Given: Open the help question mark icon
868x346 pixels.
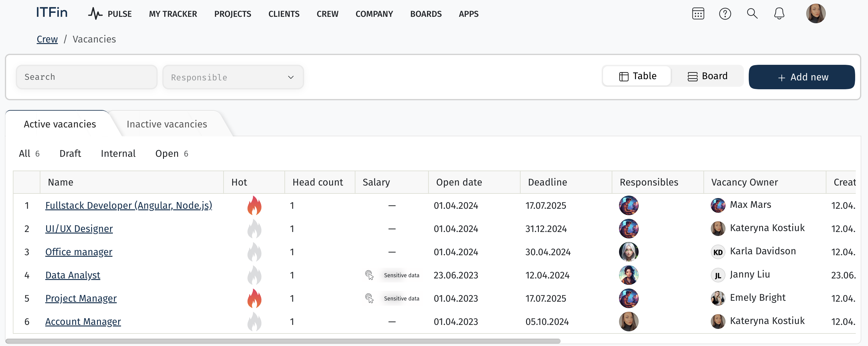Looking at the screenshot, I should coord(725,14).
